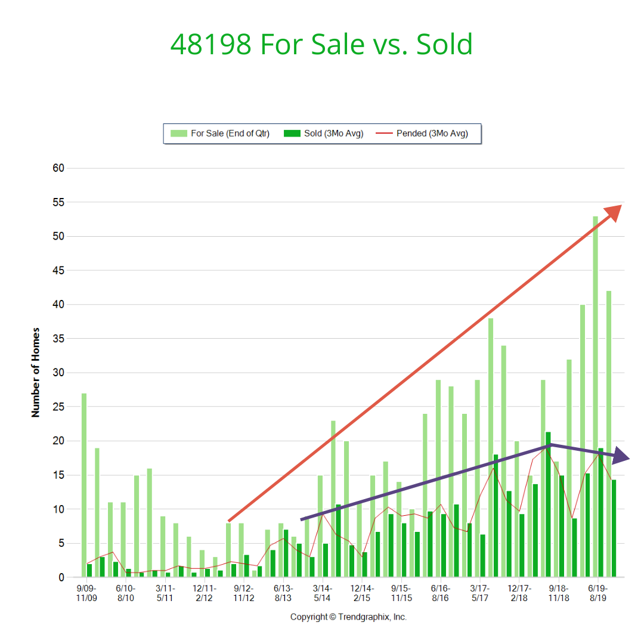This screenshot has width=644, height=644.
Task: Click the 6/13-8/13 x-axis label
Action: coord(283,593)
